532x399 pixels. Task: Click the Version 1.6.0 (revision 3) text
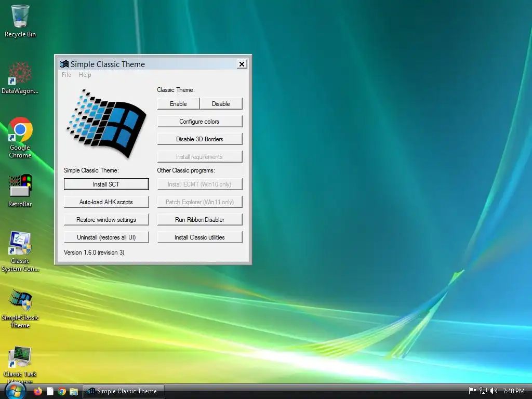tap(94, 252)
